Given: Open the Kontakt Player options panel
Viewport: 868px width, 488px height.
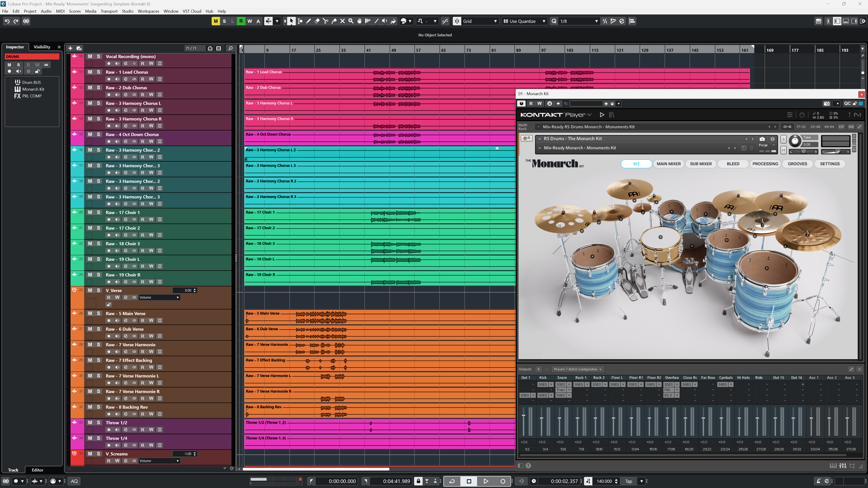Looking at the screenshot, I should point(790,115).
